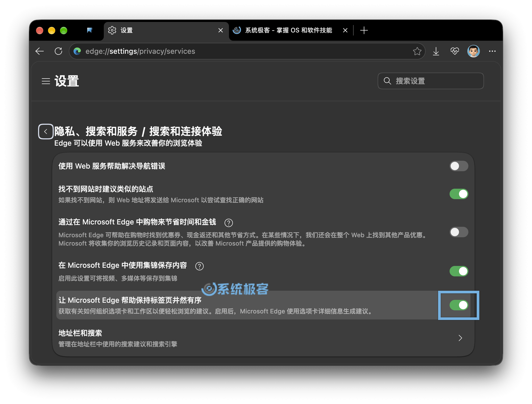Reload the page with refresh icon
The width and height of the screenshot is (532, 404).
pyautogui.click(x=58, y=51)
